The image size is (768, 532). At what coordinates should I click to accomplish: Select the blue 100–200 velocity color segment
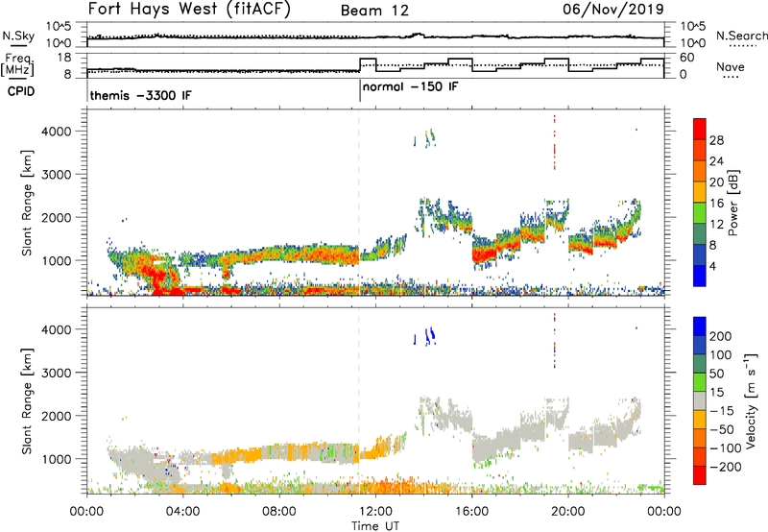(x=700, y=346)
